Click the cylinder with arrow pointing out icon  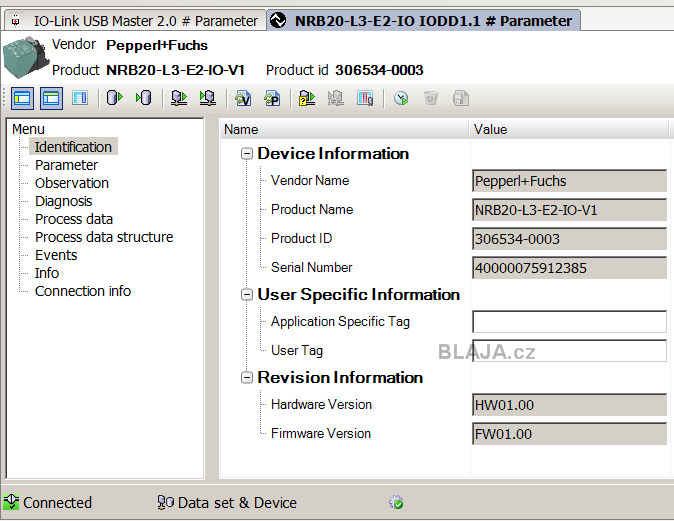click(x=114, y=98)
